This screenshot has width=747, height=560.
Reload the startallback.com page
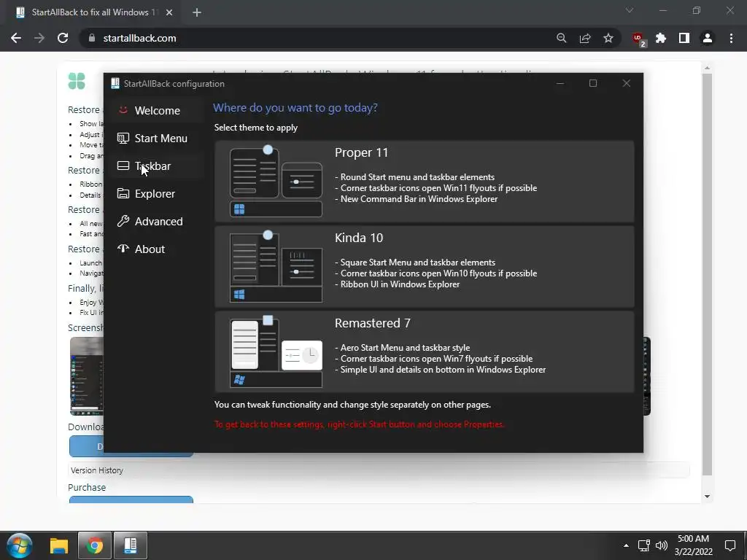coord(63,38)
